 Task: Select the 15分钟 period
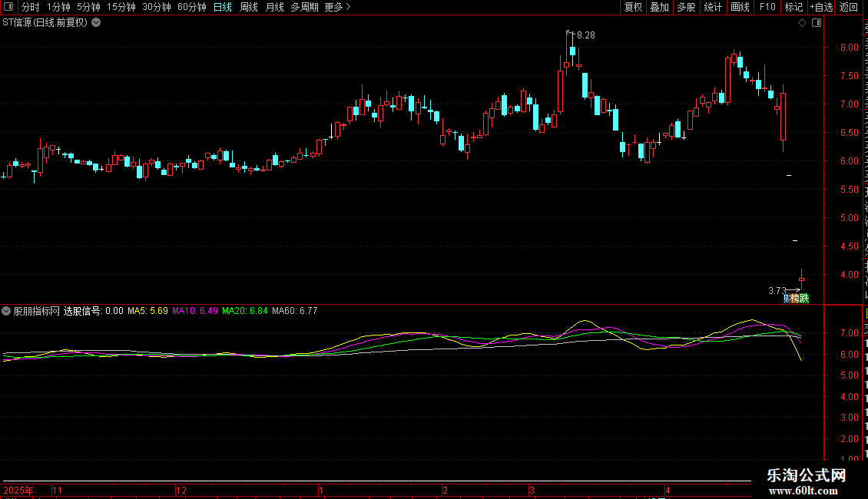121,7
